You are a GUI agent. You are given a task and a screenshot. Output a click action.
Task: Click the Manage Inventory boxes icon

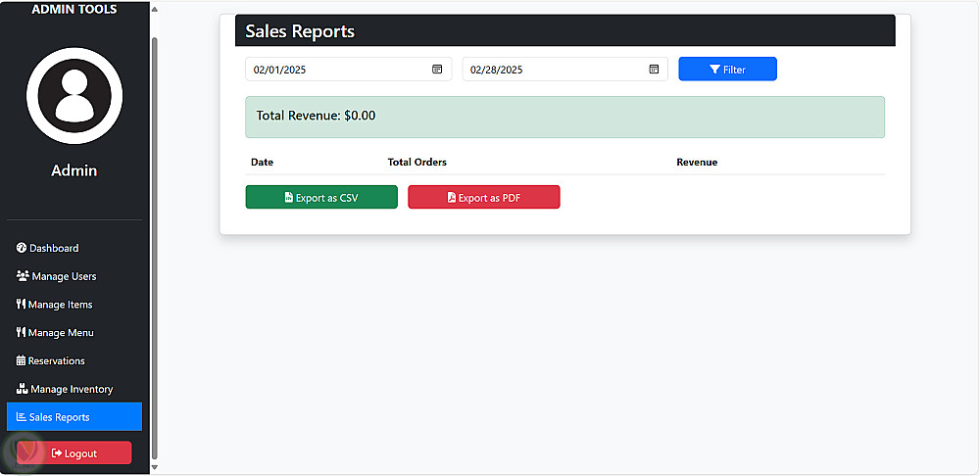click(23, 389)
